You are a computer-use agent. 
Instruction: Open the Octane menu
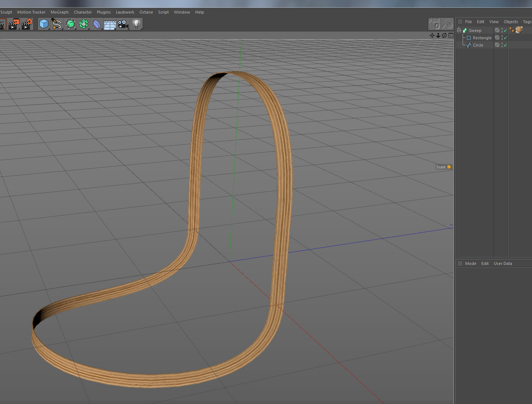[146, 12]
